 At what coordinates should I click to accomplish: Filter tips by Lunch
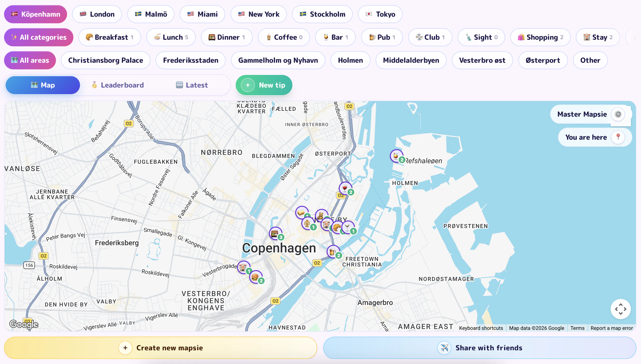[x=171, y=37]
